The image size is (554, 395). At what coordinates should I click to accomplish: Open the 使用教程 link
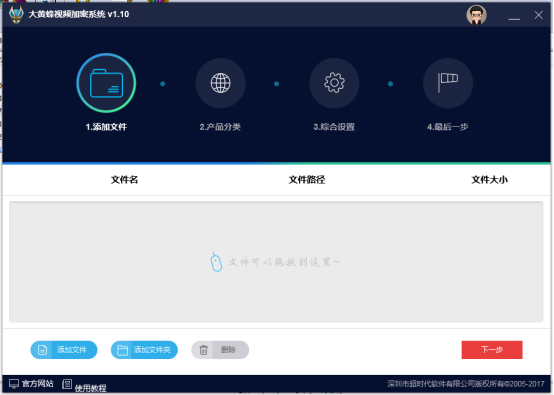(x=90, y=388)
